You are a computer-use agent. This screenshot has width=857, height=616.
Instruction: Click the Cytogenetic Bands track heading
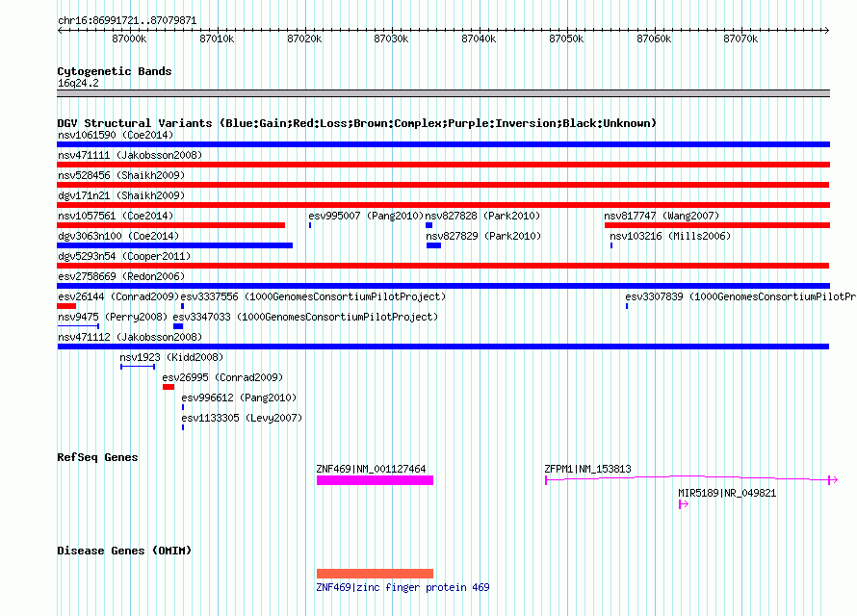point(115,71)
